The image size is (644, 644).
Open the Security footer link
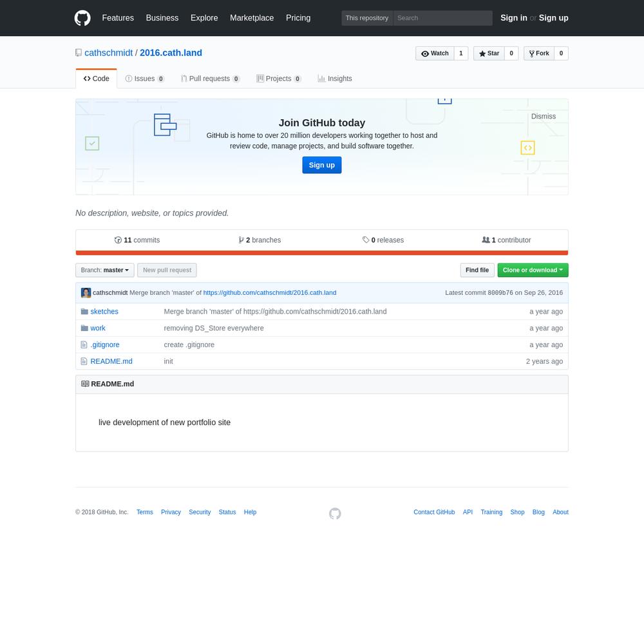tap(200, 512)
